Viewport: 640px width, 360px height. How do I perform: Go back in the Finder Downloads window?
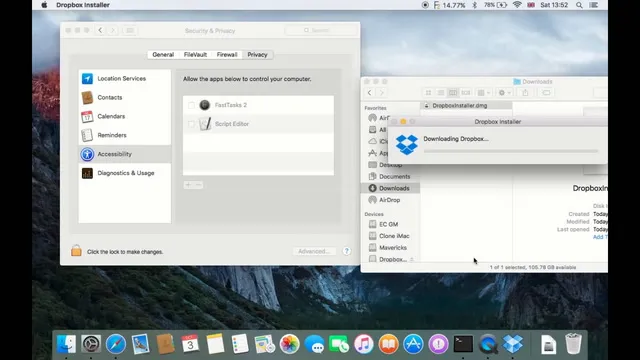pos(369,93)
